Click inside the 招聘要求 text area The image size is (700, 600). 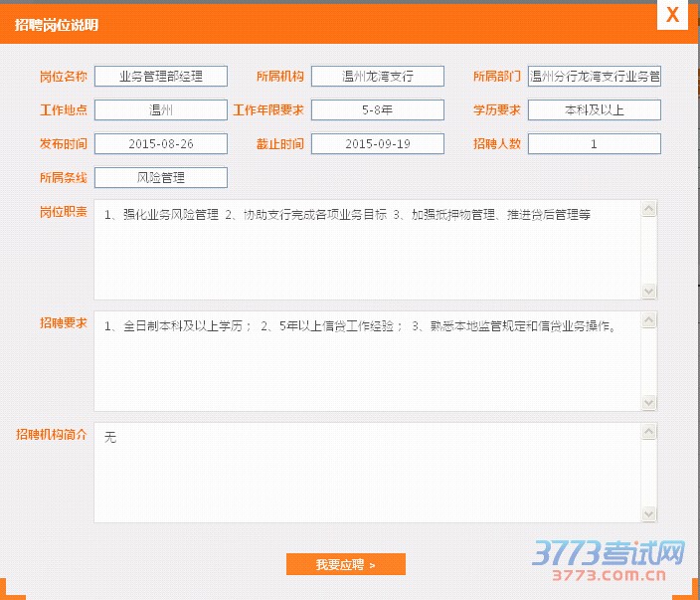click(368, 361)
